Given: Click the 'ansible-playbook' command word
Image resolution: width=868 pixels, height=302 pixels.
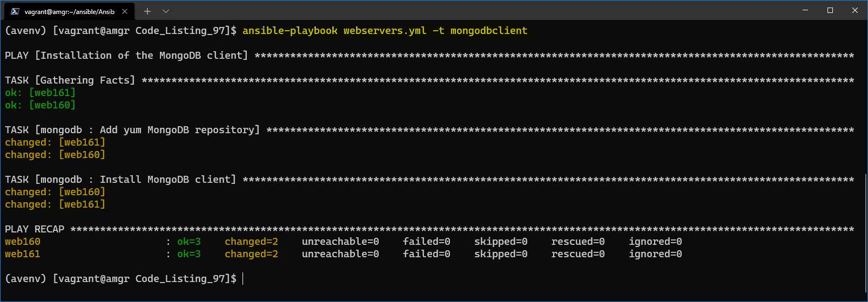Looking at the screenshot, I should coord(290,31).
